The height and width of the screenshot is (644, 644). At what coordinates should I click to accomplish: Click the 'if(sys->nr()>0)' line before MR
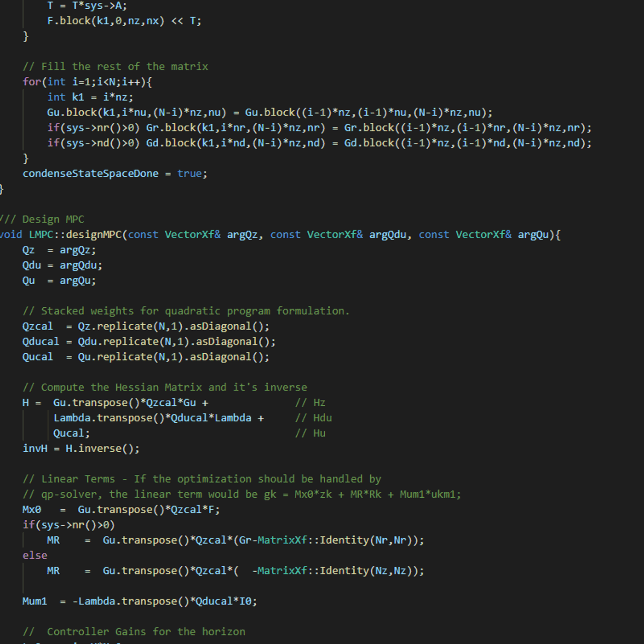69,525
